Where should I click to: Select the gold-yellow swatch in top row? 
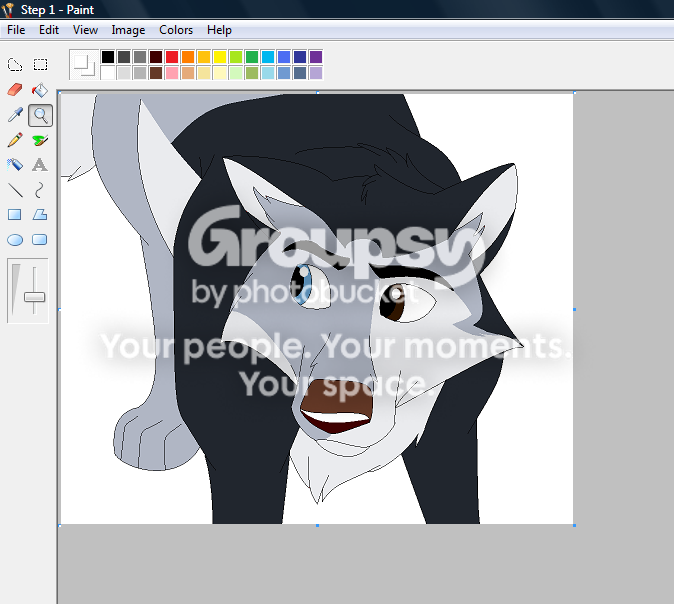pos(204,57)
